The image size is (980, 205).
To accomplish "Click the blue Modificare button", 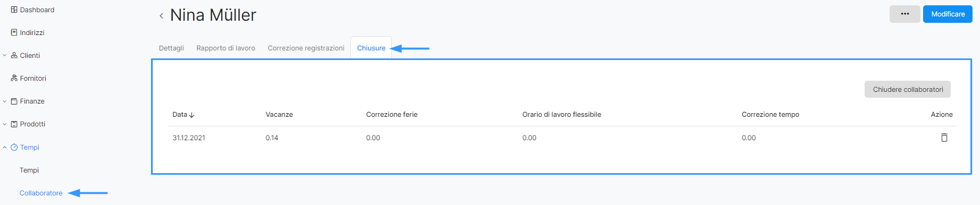I will tap(948, 14).
